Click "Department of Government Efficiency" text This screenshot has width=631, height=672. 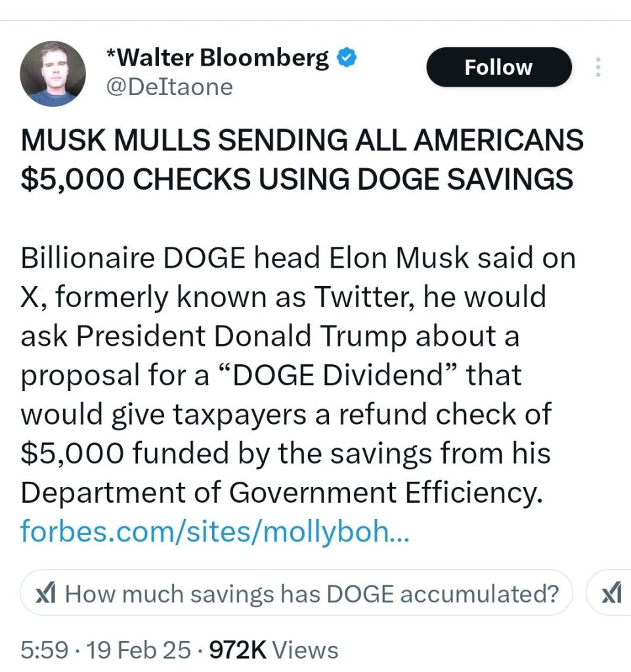click(x=282, y=492)
